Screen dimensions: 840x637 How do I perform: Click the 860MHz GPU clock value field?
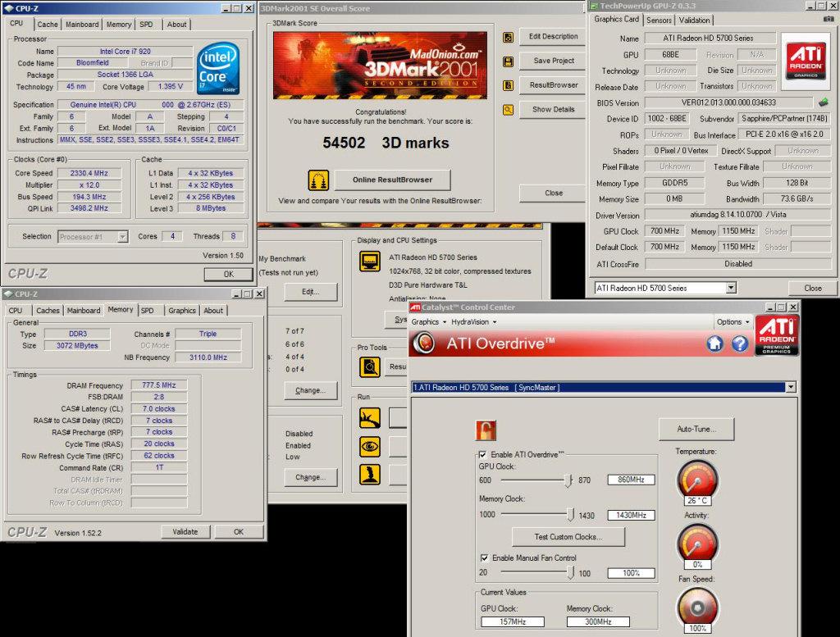click(x=631, y=480)
